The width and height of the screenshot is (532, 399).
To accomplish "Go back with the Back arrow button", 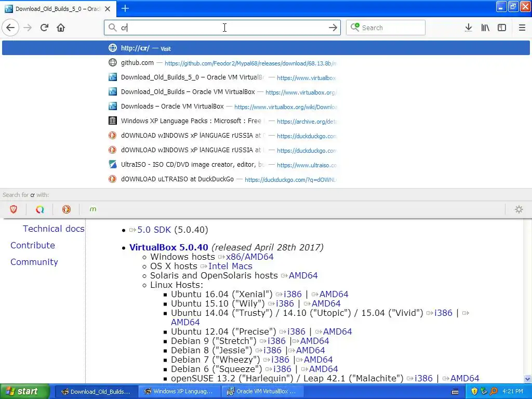I will 10,28.
